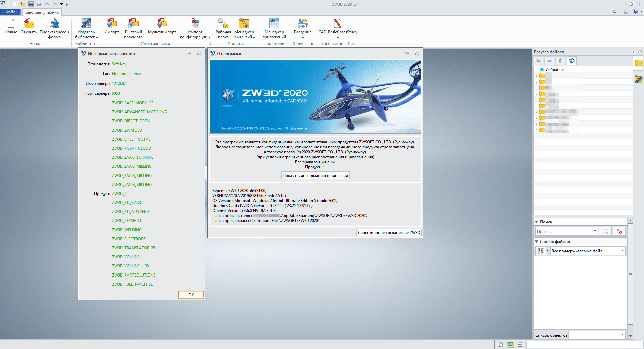
Task: Open settings gear in title area
Action: (x=626, y=12)
